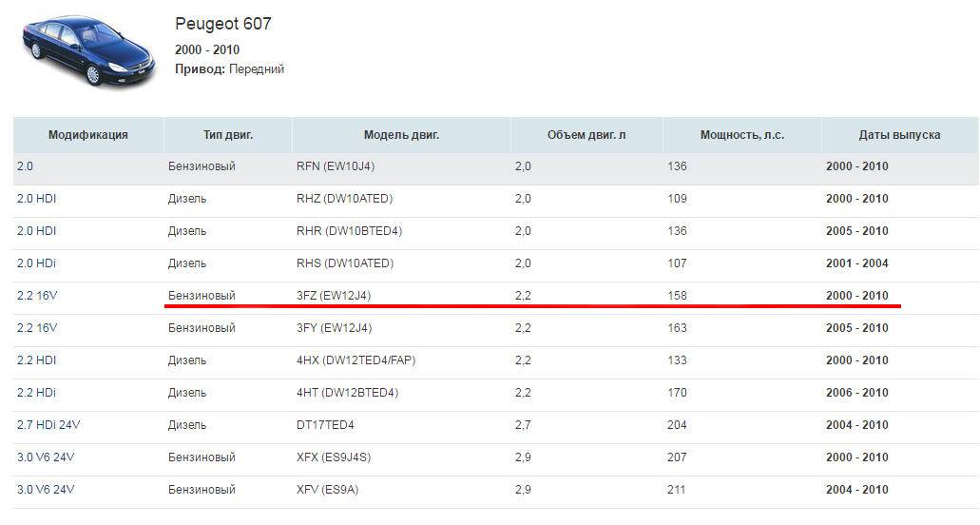Open the 2.0 petrol modification link

25,166
